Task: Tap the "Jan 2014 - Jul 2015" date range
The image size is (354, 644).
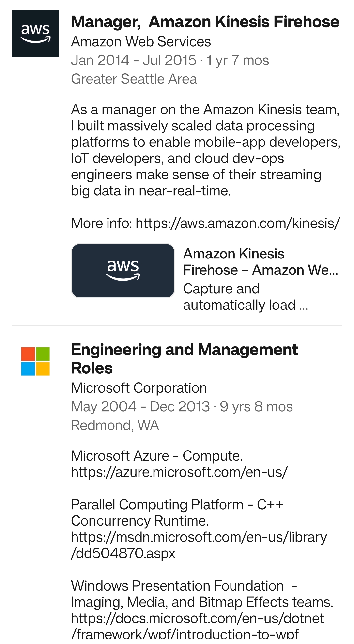Action: [x=134, y=60]
